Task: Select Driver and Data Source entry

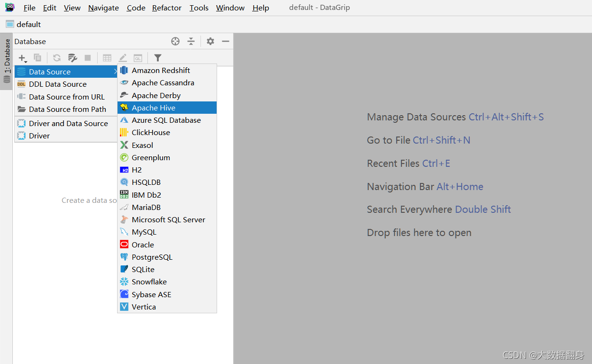Action: click(66, 123)
